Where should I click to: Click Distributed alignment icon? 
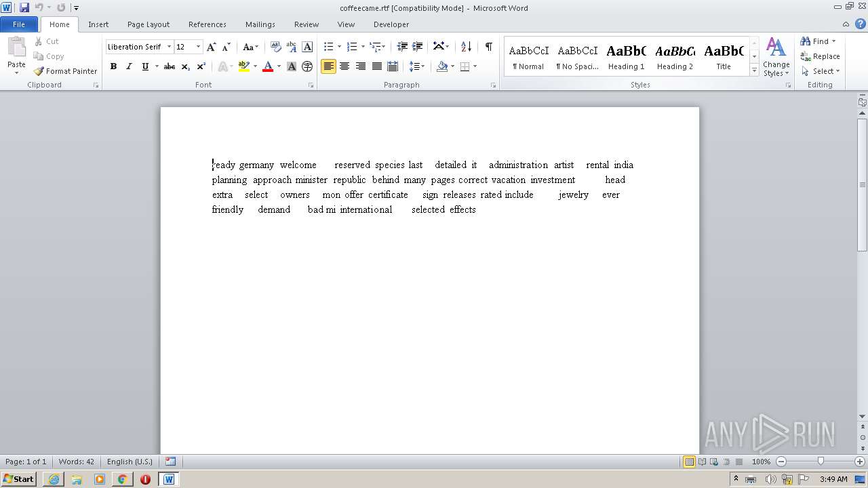(x=393, y=66)
